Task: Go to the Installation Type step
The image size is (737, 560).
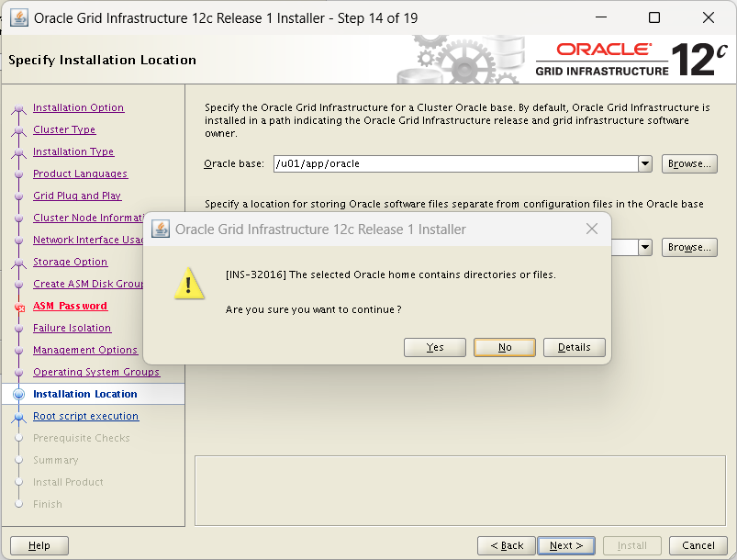Action: pos(73,151)
